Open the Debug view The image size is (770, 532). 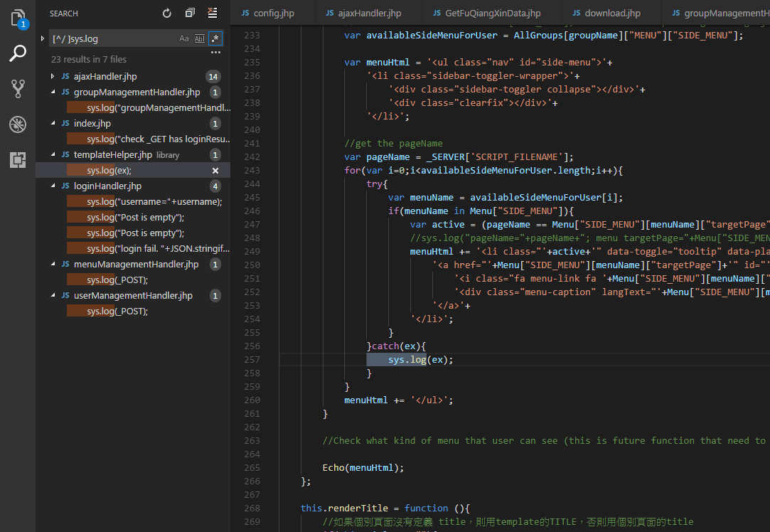click(x=18, y=124)
